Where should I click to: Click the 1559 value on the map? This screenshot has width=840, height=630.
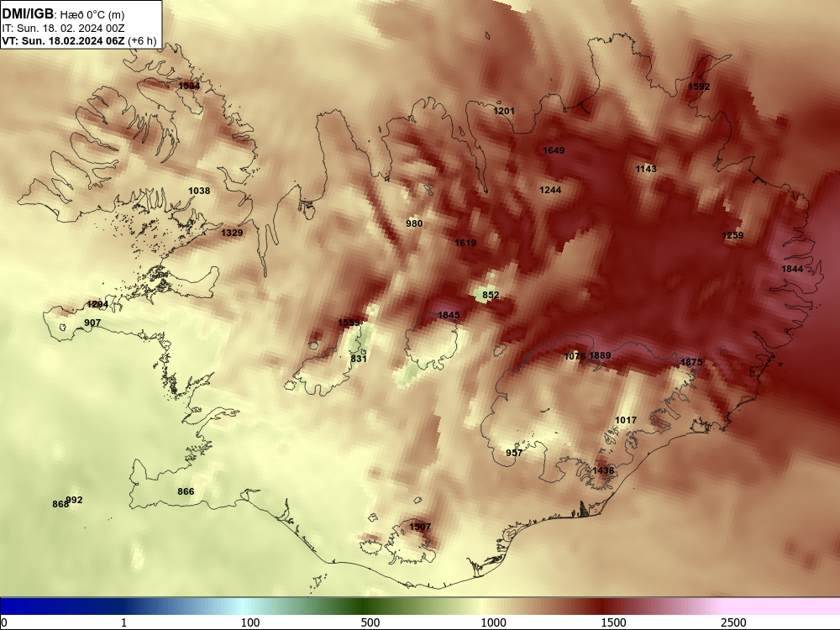tap(349, 323)
